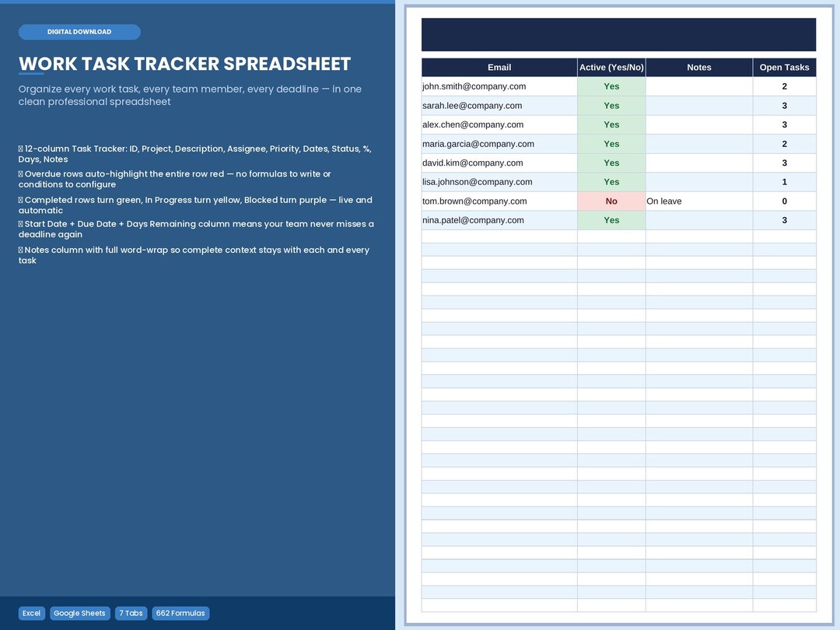Image resolution: width=840 pixels, height=630 pixels.
Task: Click the Yes cell for maria.garcia
Action: tap(611, 144)
